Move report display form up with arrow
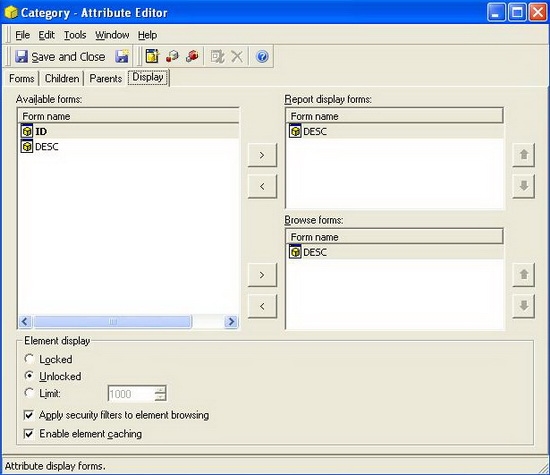Image resolution: width=550 pixels, height=475 pixels. [x=523, y=155]
